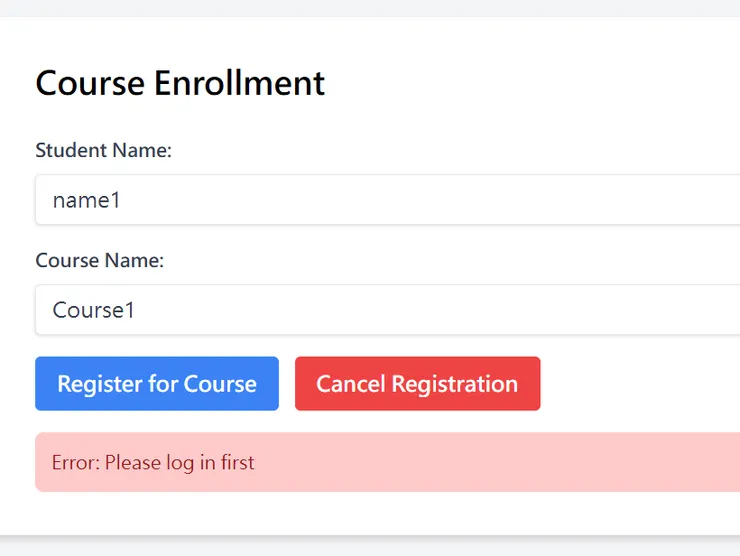
Task: Click the Register for Course button
Action: click(x=157, y=384)
